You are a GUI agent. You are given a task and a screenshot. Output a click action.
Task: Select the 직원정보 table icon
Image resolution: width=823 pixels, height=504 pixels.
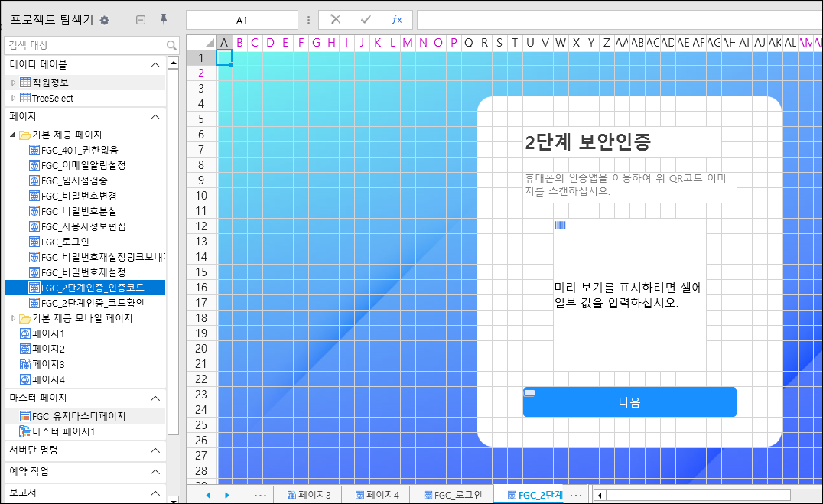24,82
